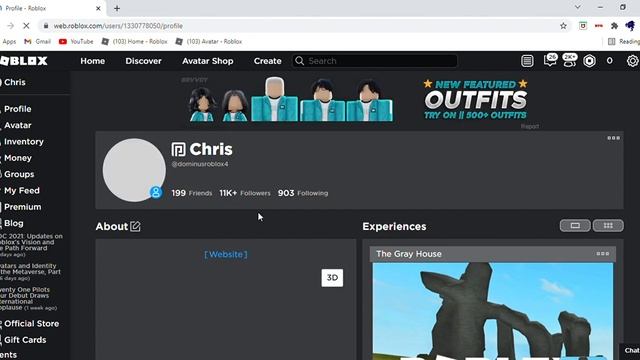
Task: Read Twenty One Pilots blog post
Action: tap(29, 298)
